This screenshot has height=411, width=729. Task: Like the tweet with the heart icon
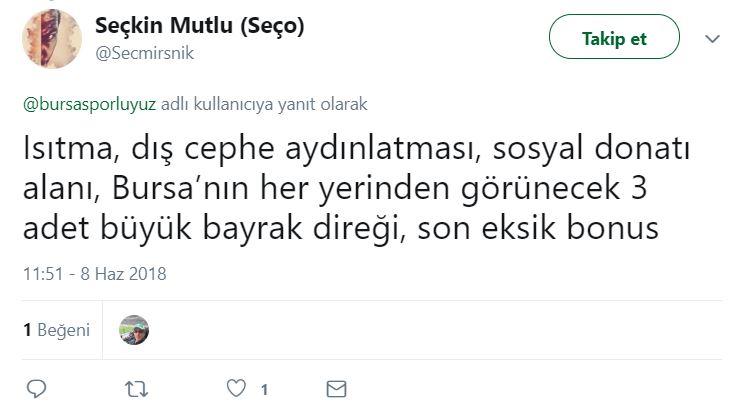tap(236, 387)
